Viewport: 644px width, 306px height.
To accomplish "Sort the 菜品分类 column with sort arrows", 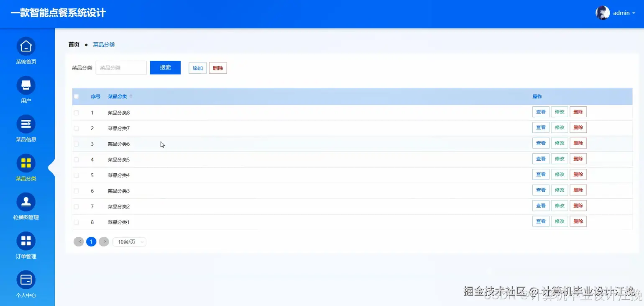I will (x=131, y=97).
